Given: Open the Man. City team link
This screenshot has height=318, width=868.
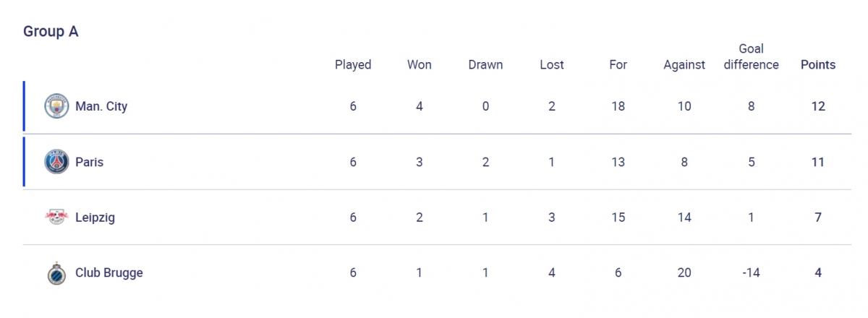Looking at the screenshot, I should click(x=101, y=106).
